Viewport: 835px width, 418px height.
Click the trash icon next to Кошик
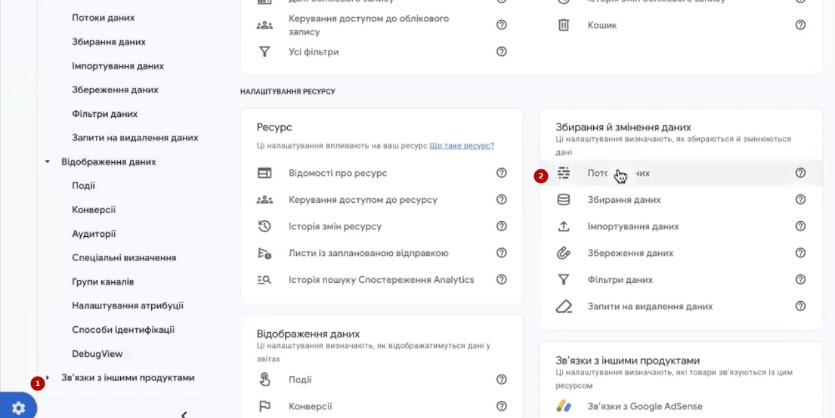click(564, 25)
